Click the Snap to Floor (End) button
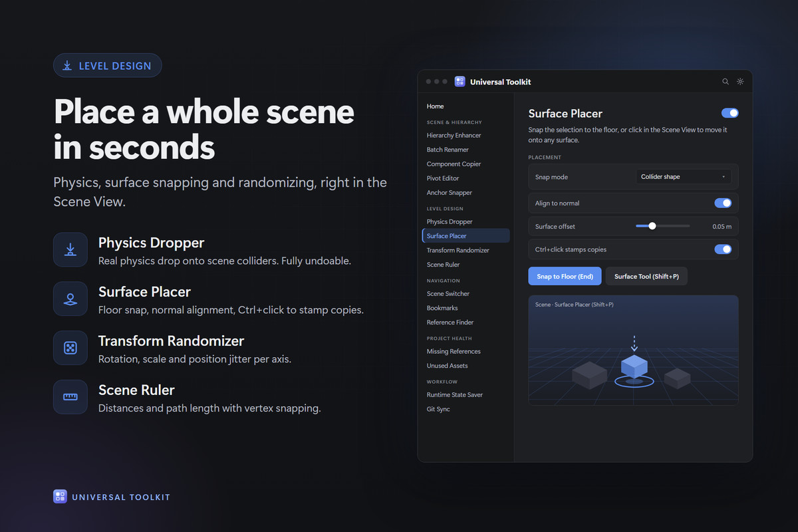 click(565, 277)
